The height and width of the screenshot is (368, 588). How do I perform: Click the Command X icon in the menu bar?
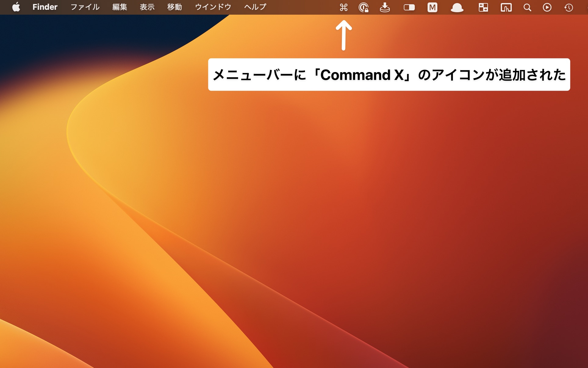(344, 7)
